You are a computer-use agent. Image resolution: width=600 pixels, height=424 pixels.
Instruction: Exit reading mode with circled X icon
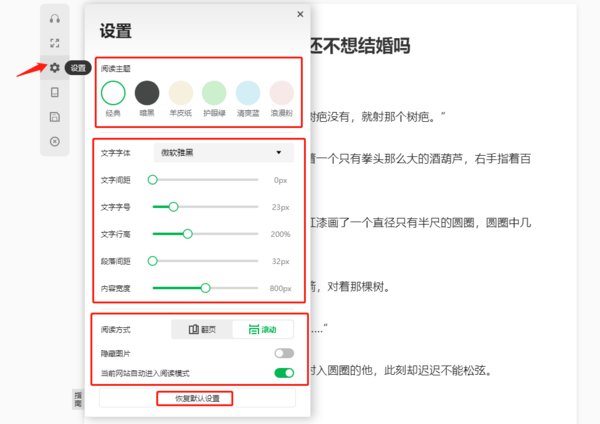pyautogui.click(x=55, y=141)
